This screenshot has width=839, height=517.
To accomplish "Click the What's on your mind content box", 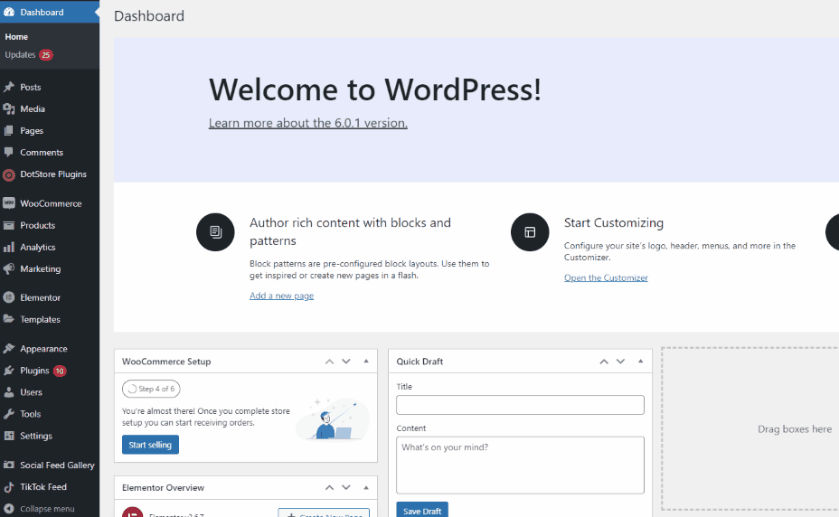I will coord(520,465).
